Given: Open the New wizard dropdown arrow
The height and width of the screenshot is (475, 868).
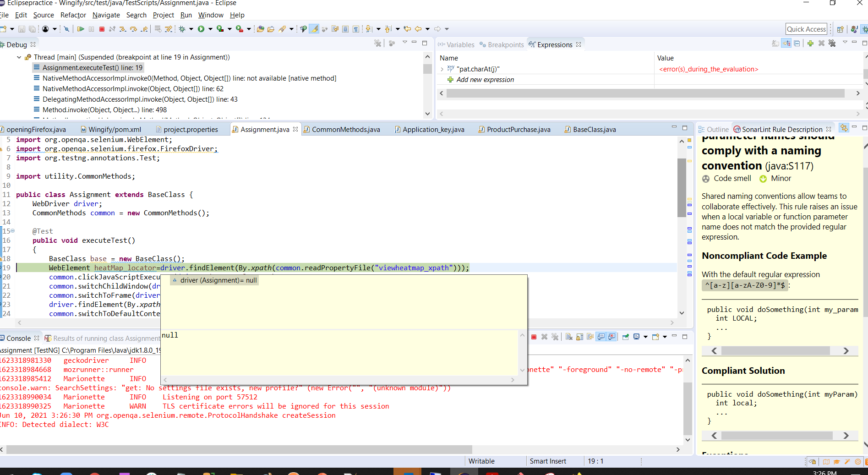Looking at the screenshot, I should [x=12, y=29].
